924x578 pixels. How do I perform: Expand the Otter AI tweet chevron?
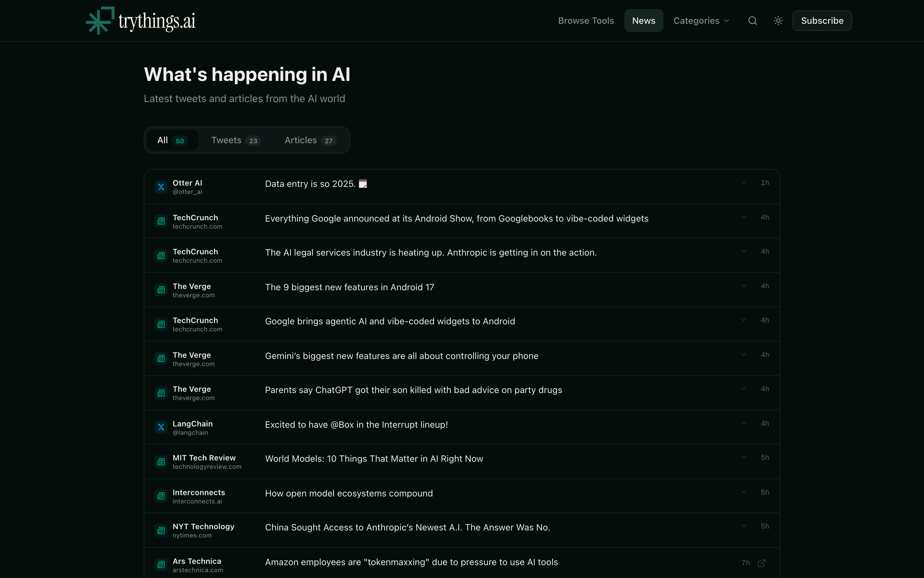point(743,183)
